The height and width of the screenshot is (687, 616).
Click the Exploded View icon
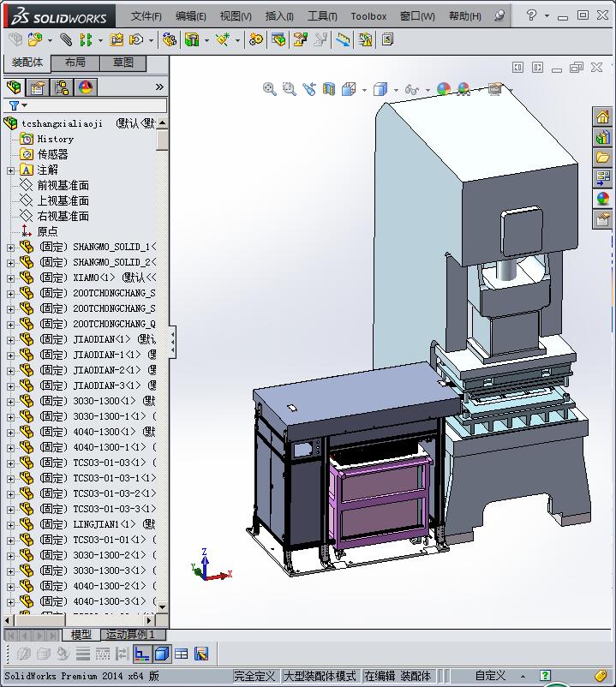[x=300, y=40]
